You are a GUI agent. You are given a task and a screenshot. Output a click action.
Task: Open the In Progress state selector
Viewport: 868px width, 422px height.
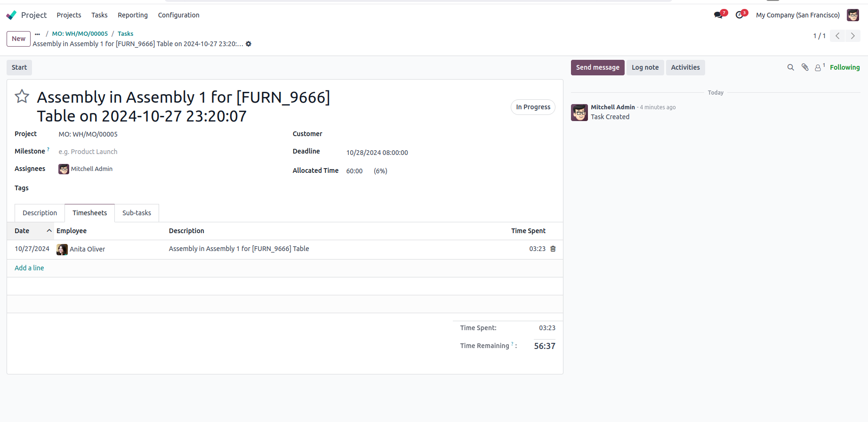tap(533, 107)
